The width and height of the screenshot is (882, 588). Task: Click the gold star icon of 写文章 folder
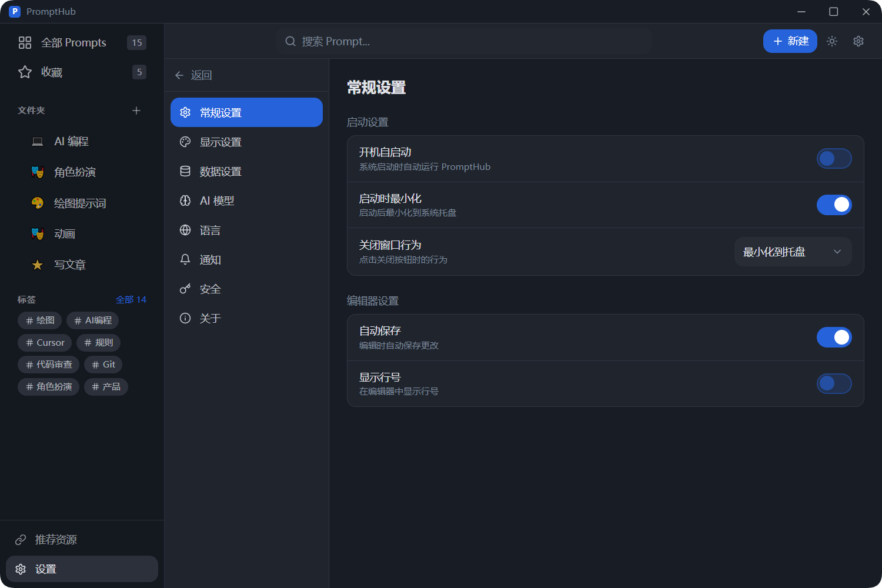38,265
